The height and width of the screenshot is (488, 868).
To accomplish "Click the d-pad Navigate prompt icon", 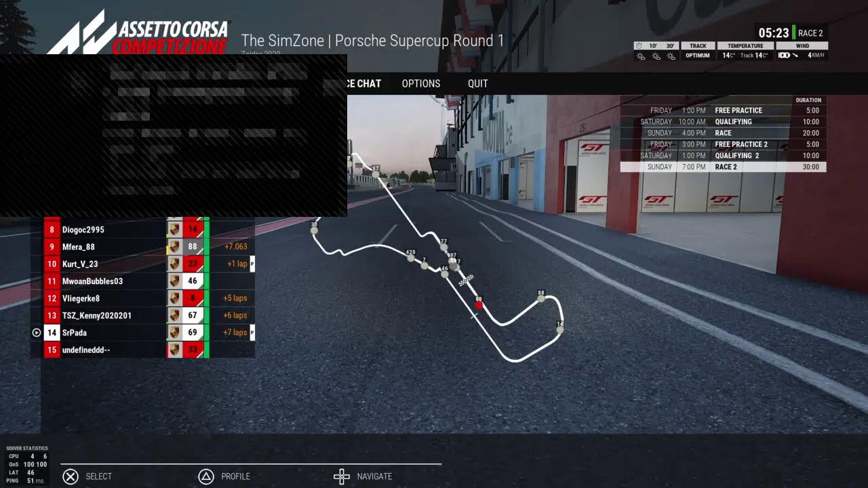I will [x=342, y=476].
